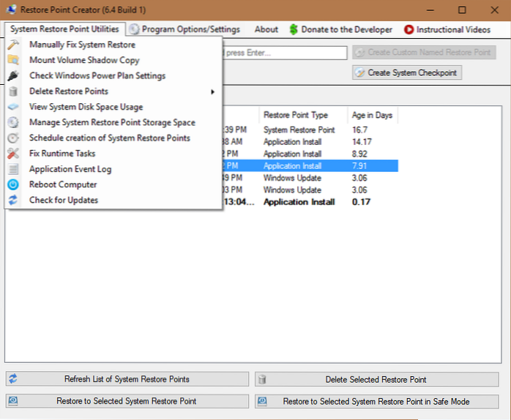Click the green dollar icon for donation

[294, 30]
